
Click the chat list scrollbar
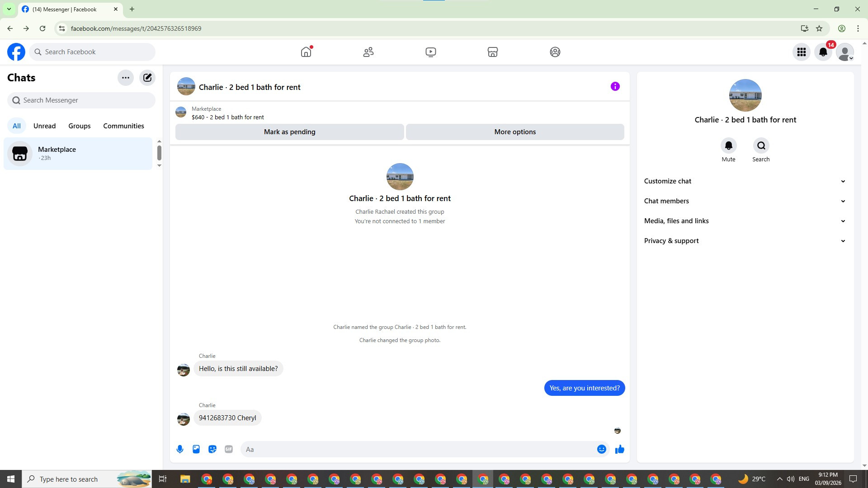[159, 153]
